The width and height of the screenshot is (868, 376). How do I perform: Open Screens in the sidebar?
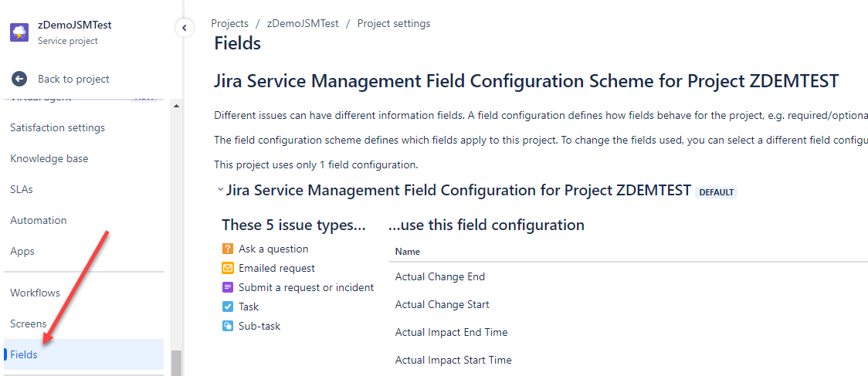(x=29, y=323)
